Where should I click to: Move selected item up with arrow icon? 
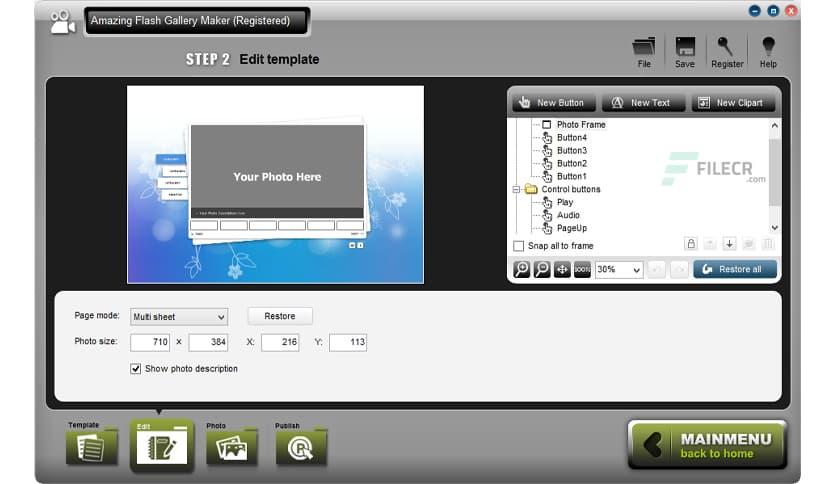(x=710, y=244)
